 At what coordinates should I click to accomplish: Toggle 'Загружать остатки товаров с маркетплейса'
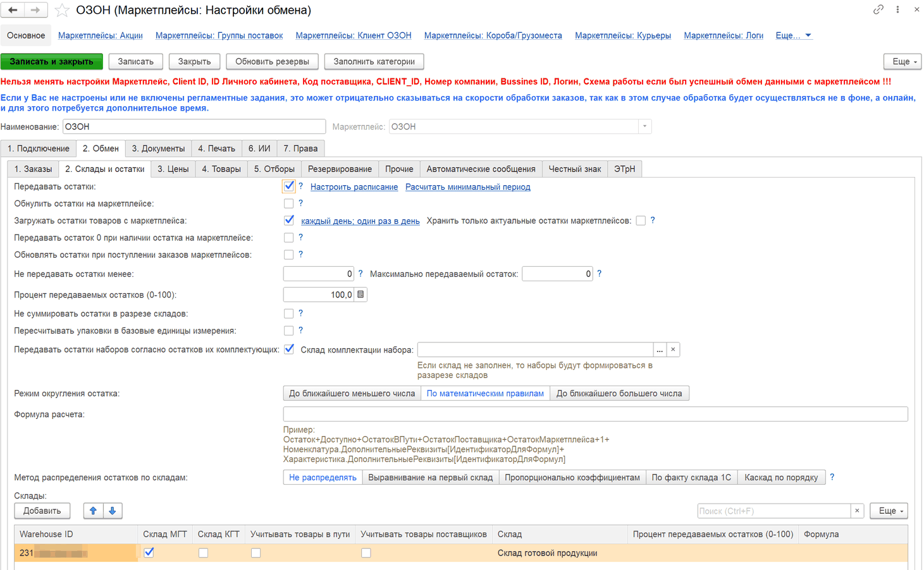point(289,221)
